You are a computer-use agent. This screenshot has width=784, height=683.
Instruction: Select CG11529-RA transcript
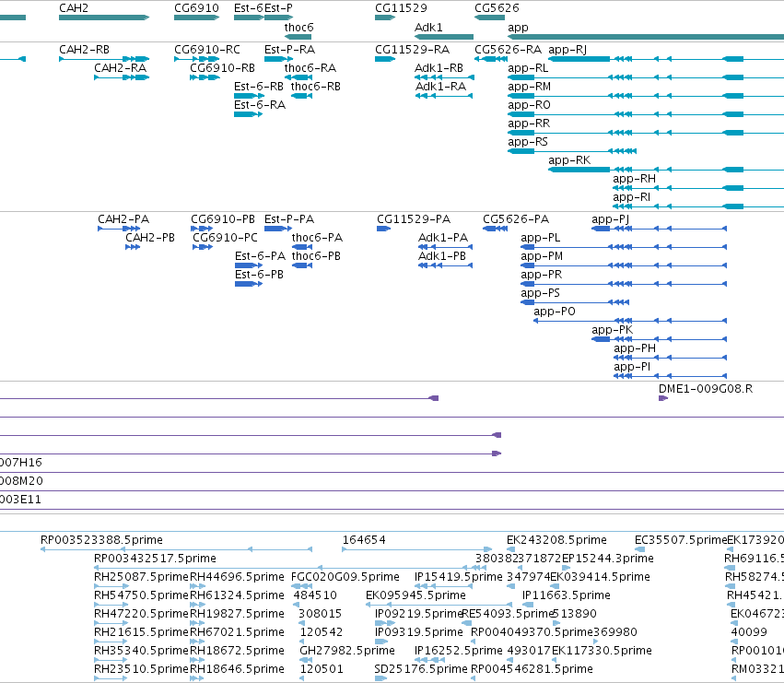pos(385,59)
